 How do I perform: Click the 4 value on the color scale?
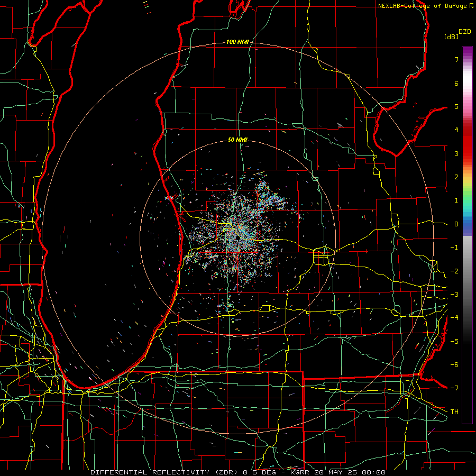456,130
